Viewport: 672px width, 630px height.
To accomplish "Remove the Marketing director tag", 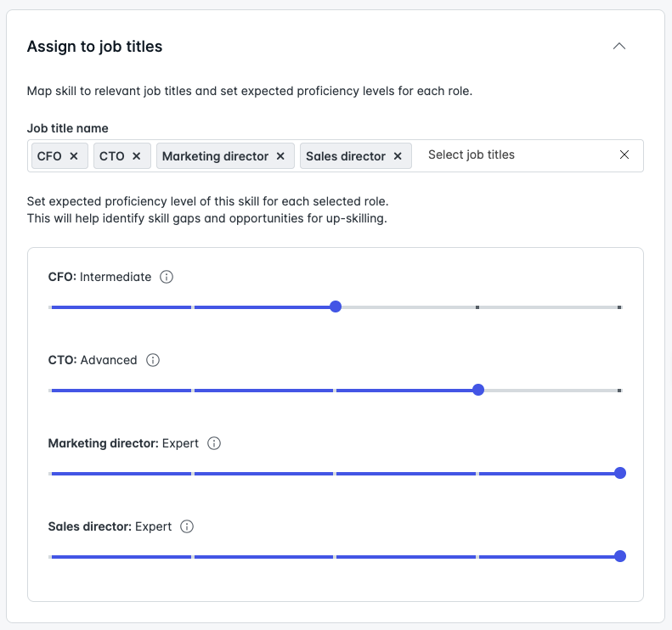I will tap(280, 156).
